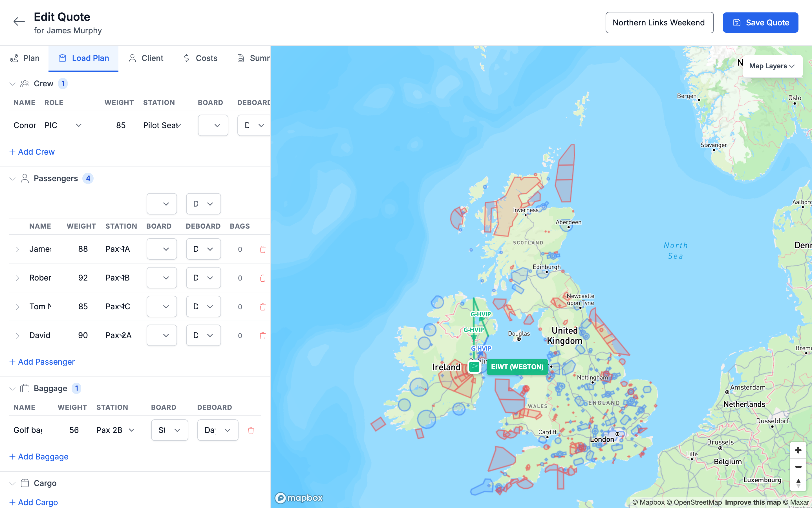Open the Summary tab
This screenshot has width=812, height=508.
253,58
